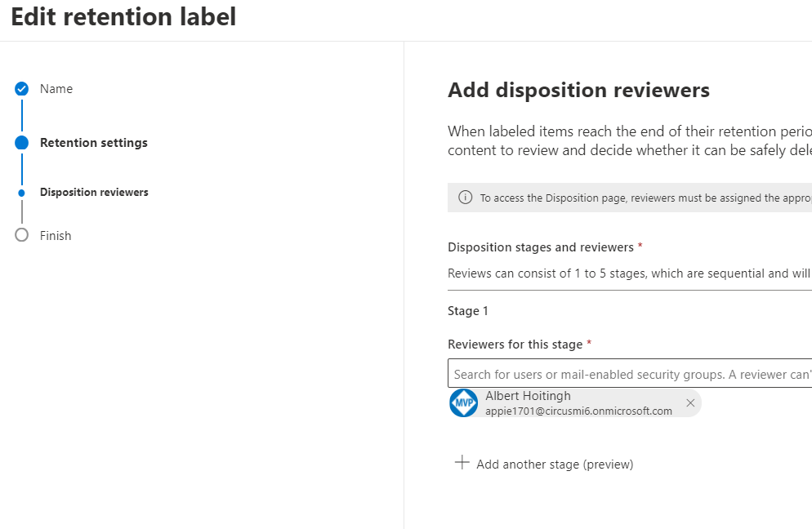Click the appie1701 email address text
The width and height of the screenshot is (812, 529).
(578, 411)
